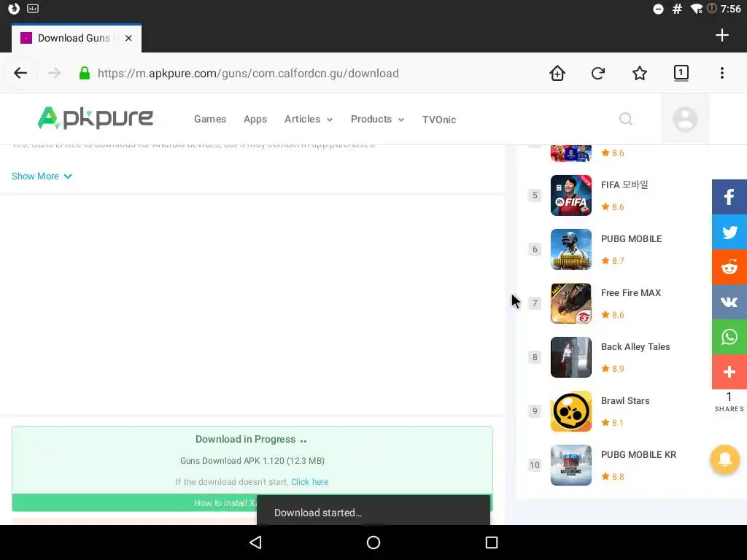Click the PUBG MOBILE 8.7 rating
Image resolution: width=747 pixels, height=560 pixels.
(x=612, y=260)
